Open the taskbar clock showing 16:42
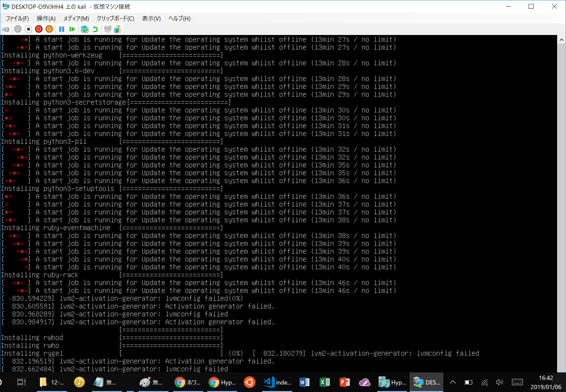The width and height of the screenshot is (566, 392). tap(546, 382)
